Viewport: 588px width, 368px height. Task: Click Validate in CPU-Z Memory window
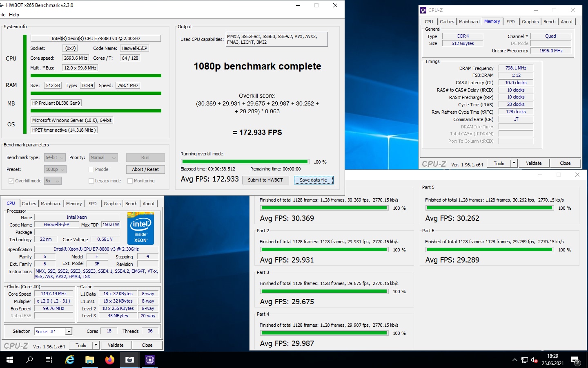[x=534, y=163]
